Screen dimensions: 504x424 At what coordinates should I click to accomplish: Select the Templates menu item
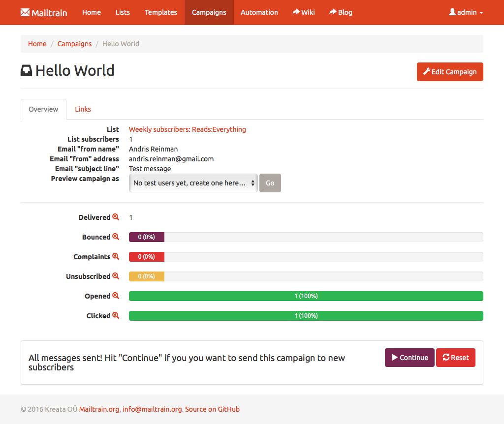pos(160,12)
